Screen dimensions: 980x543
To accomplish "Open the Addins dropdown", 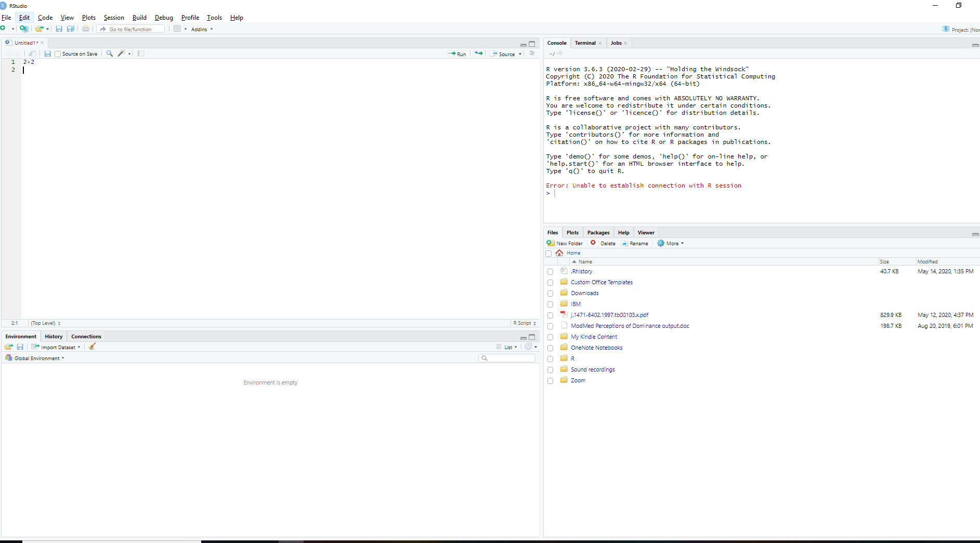I will [x=202, y=29].
